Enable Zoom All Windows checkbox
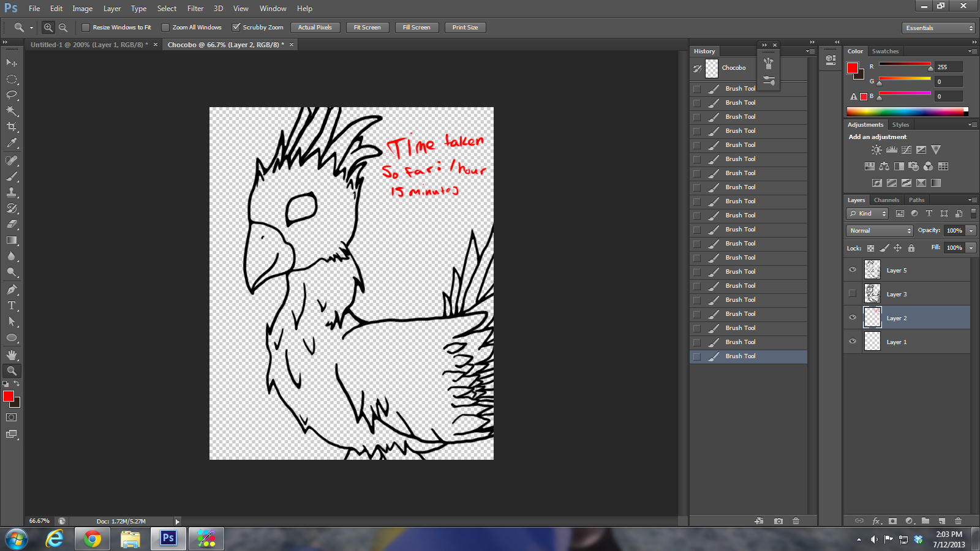This screenshot has width=980, height=551. pos(165,28)
